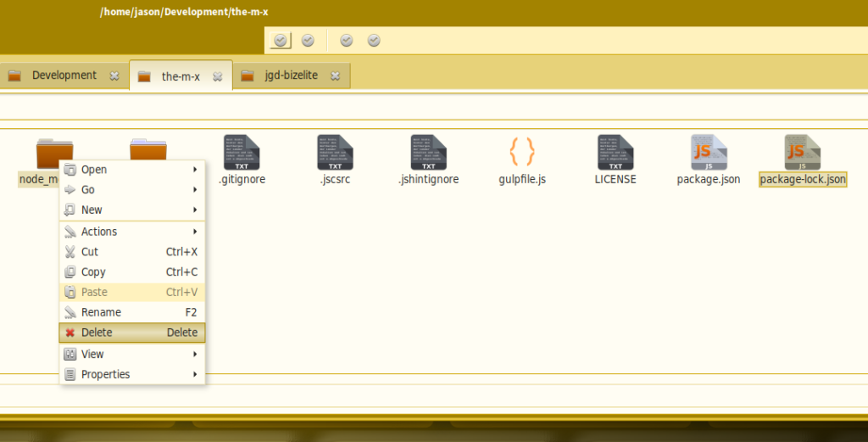868x442 pixels.
Task: Click the scissors icon next to Cut
Action: [70, 252]
